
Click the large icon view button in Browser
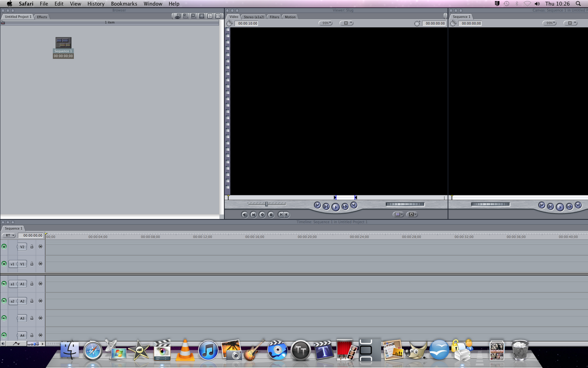(202, 16)
